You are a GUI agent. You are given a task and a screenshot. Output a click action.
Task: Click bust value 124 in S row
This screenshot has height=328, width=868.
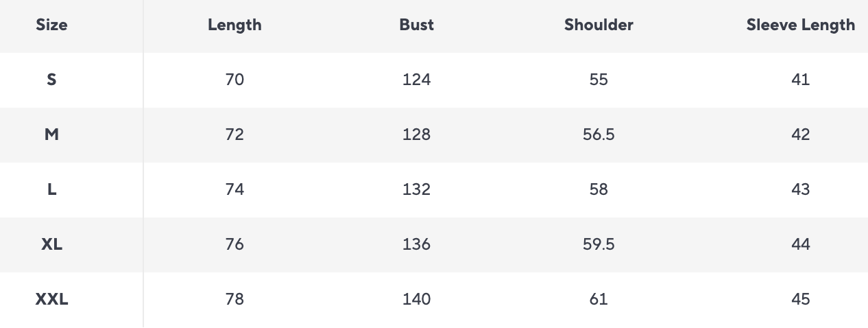pos(416,80)
